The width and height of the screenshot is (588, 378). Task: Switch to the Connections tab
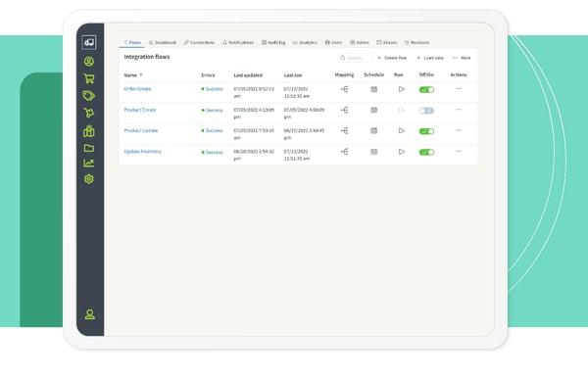(199, 42)
